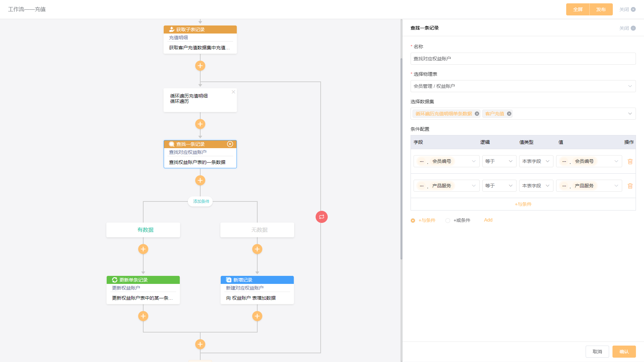Select the 更新单条记录 node header
This screenshot has width=644, height=362.
[143, 280]
